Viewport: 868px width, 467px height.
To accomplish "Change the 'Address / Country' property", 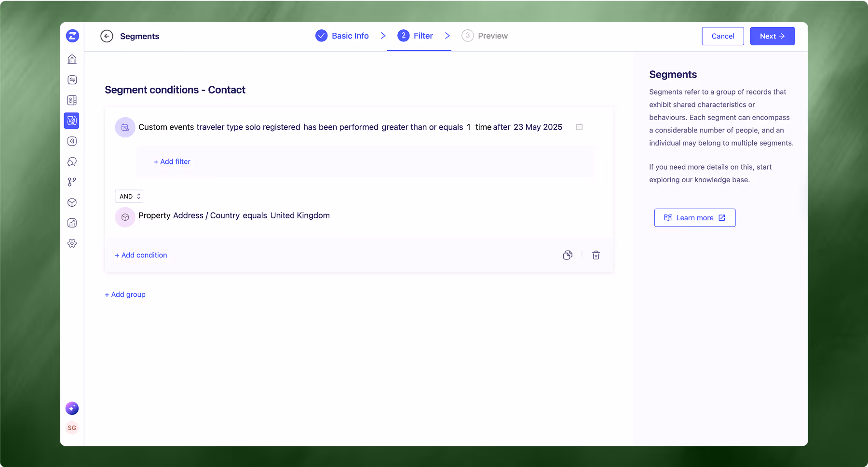I will [x=206, y=215].
